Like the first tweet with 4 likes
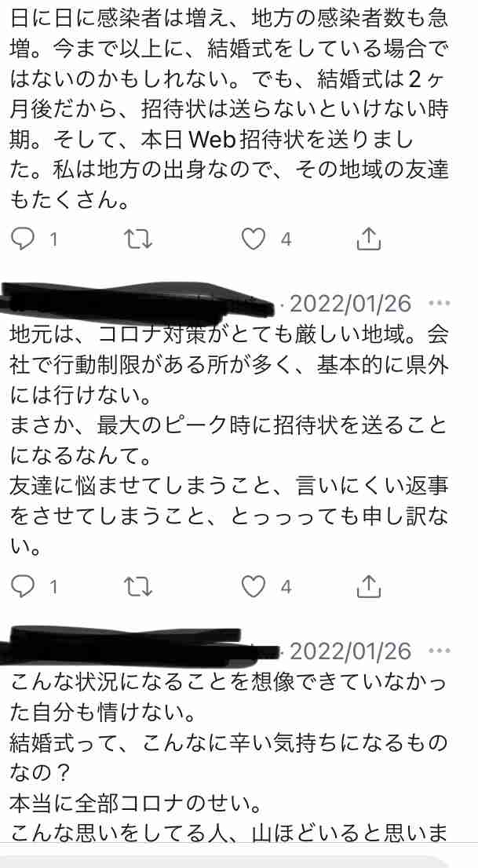Screen dimensions: 478x868 tap(254, 239)
